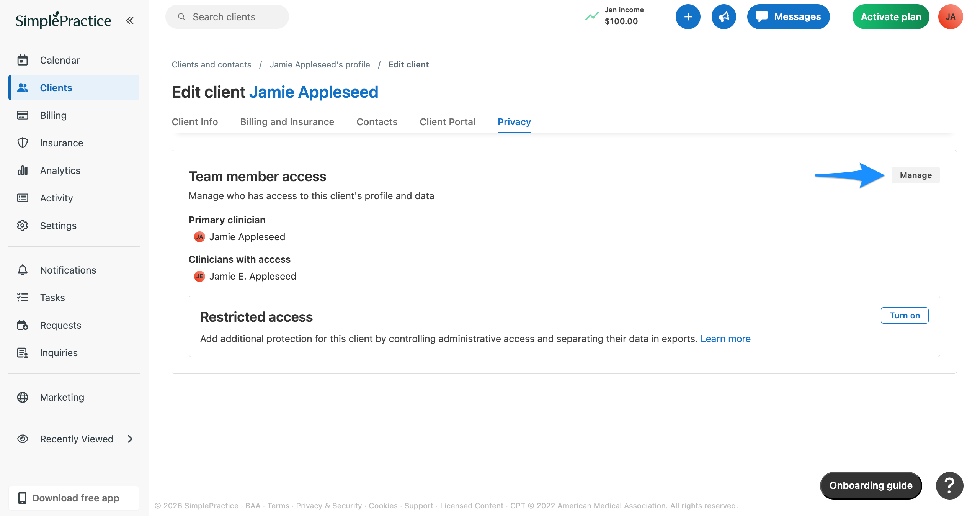
Task: Click the Jan income $100.00 amount
Action: (x=621, y=21)
